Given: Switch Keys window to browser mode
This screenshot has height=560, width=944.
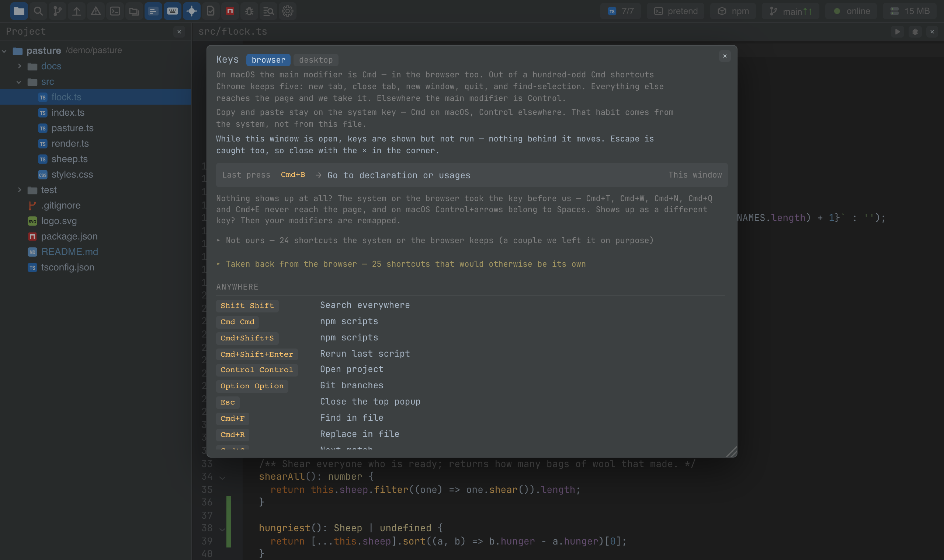Looking at the screenshot, I should 268,60.
